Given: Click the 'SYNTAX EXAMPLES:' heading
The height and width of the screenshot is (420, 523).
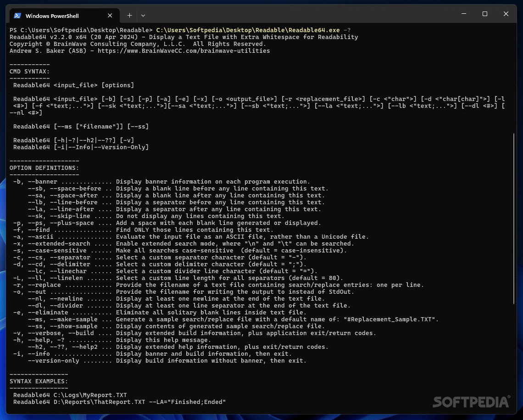Looking at the screenshot, I should (39, 381).
